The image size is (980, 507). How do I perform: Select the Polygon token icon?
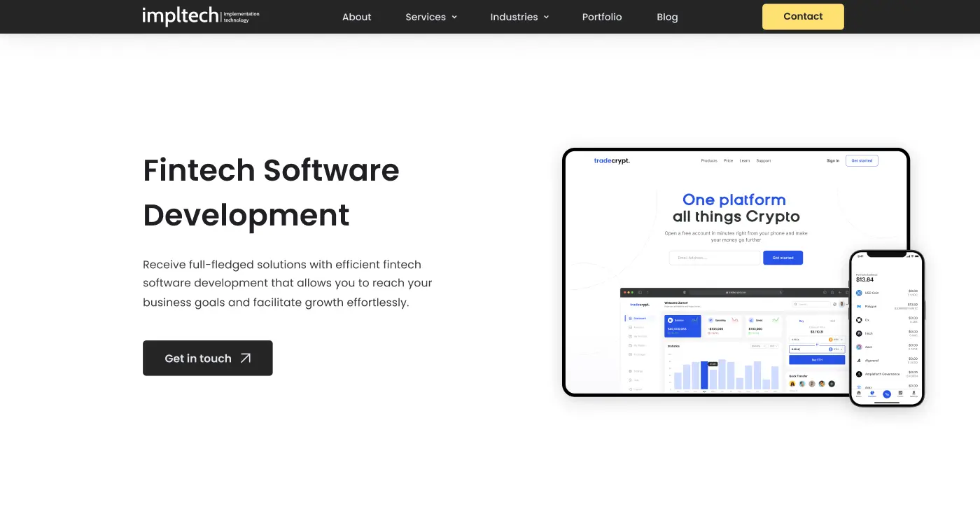point(859,306)
